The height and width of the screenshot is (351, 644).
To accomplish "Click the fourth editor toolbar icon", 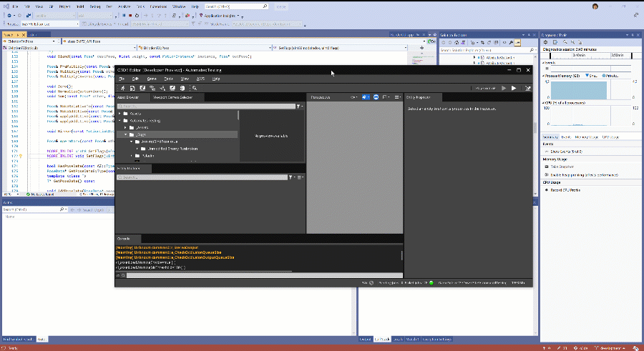I will coord(152,88).
